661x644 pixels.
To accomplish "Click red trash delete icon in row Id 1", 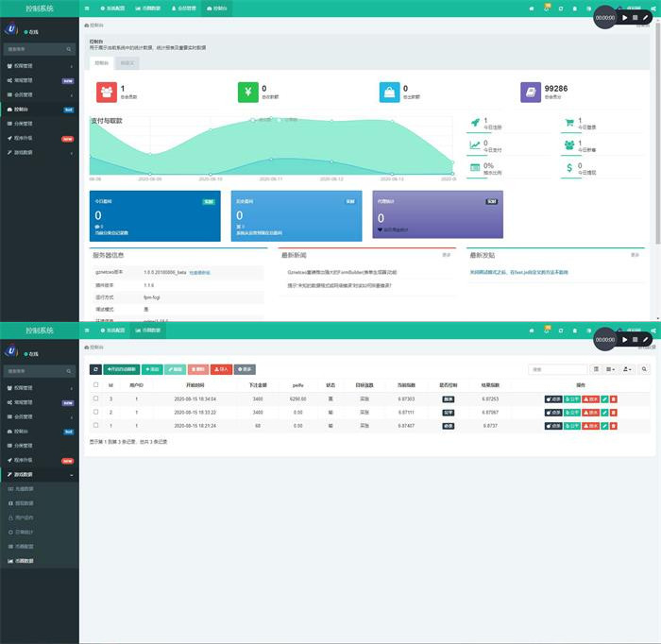I will tap(614, 426).
